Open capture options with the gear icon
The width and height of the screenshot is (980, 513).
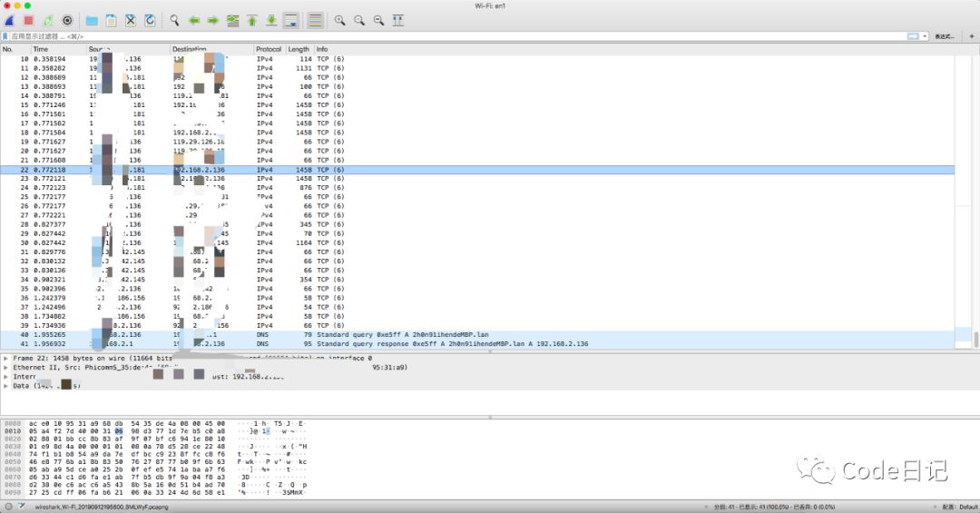point(67,21)
